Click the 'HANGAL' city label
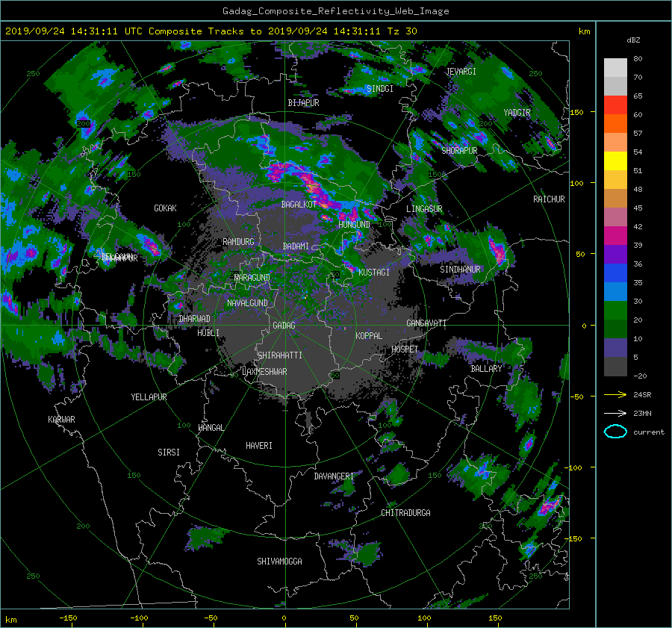The width and height of the screenshot is (672, 628). point(211,428)
